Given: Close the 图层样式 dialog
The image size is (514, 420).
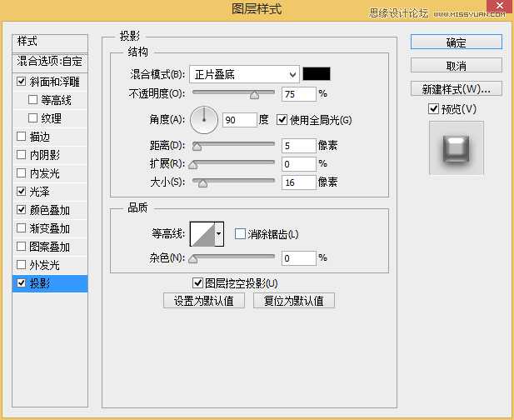Looking at the screenshot, I should [x=500, y=5].
